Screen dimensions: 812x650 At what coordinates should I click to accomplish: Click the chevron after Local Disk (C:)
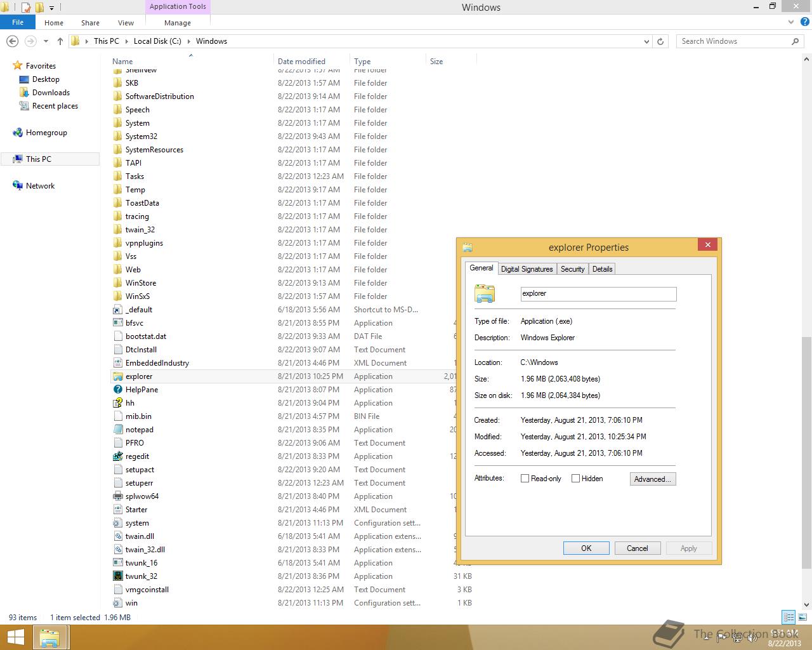[188, 41]
